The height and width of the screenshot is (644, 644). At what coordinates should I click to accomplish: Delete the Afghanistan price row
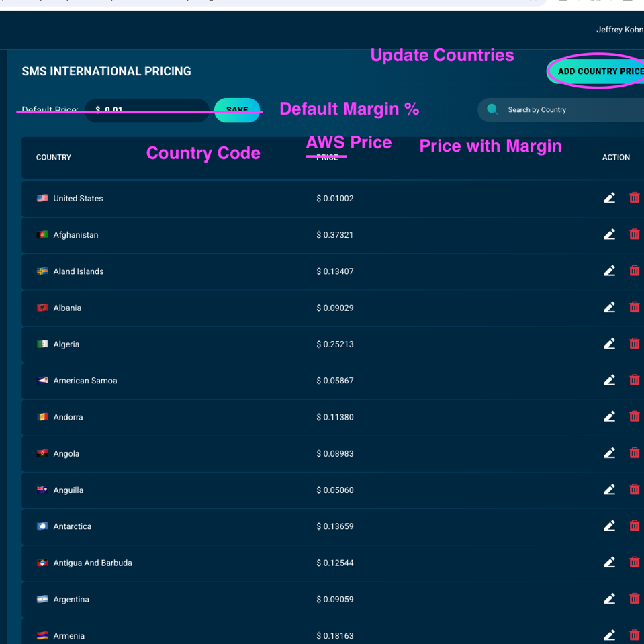point(634,234)
